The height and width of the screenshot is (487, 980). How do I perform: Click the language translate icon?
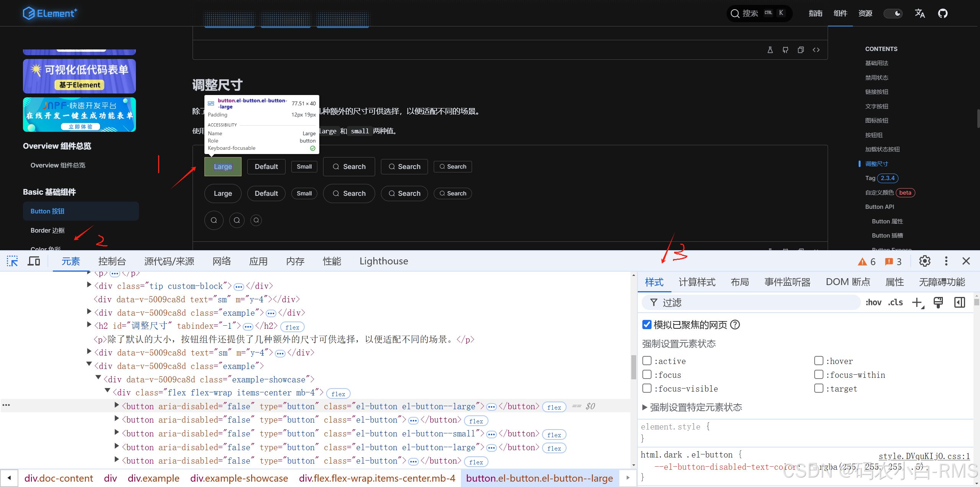(x=920, y=14)
